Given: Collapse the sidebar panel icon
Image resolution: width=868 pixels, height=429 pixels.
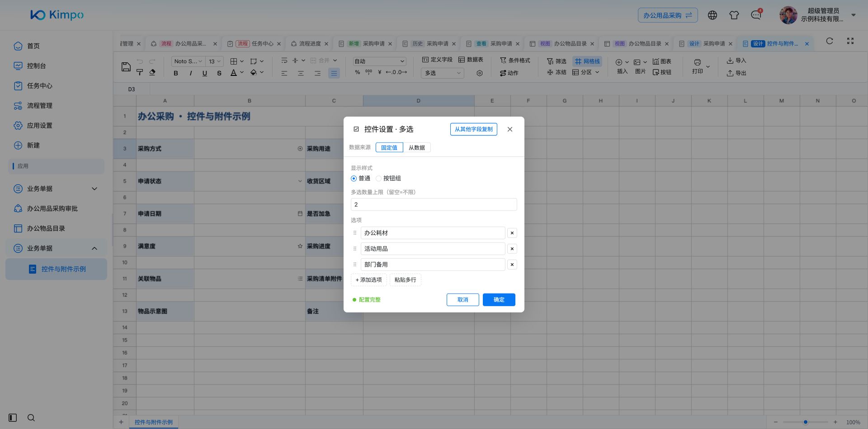Looking at the screenshot, I should [x=13, y=418].
